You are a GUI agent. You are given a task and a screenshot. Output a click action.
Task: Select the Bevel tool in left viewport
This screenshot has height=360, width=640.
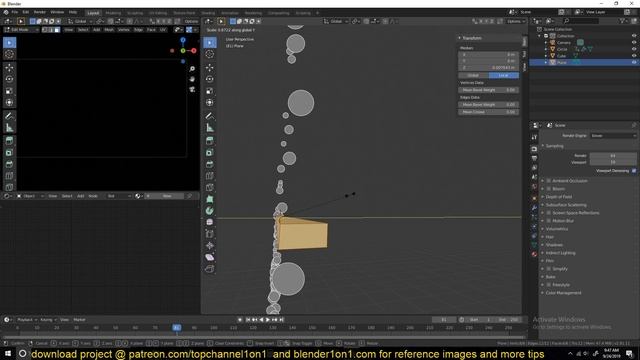click(x=9, y=164)
